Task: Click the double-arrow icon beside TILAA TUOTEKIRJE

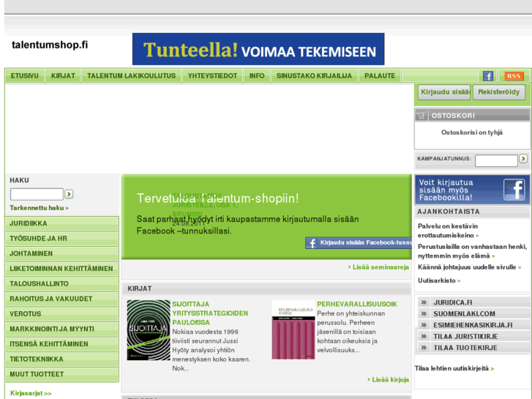Action: click(x=424, y=347)
